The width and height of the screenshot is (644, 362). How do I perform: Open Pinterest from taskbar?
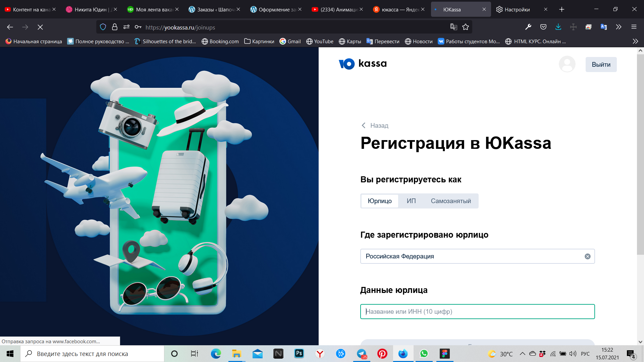click(382, 354)
